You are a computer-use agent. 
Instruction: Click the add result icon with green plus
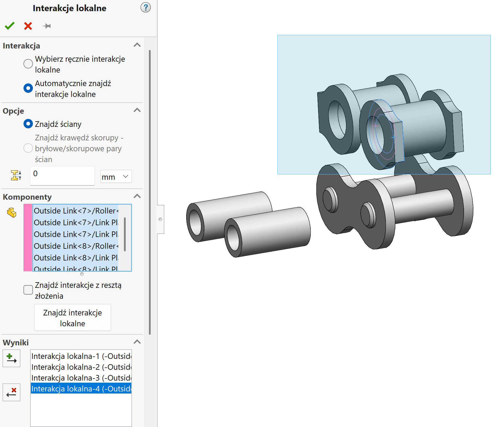pyautogui.click(x=11, y=358)
